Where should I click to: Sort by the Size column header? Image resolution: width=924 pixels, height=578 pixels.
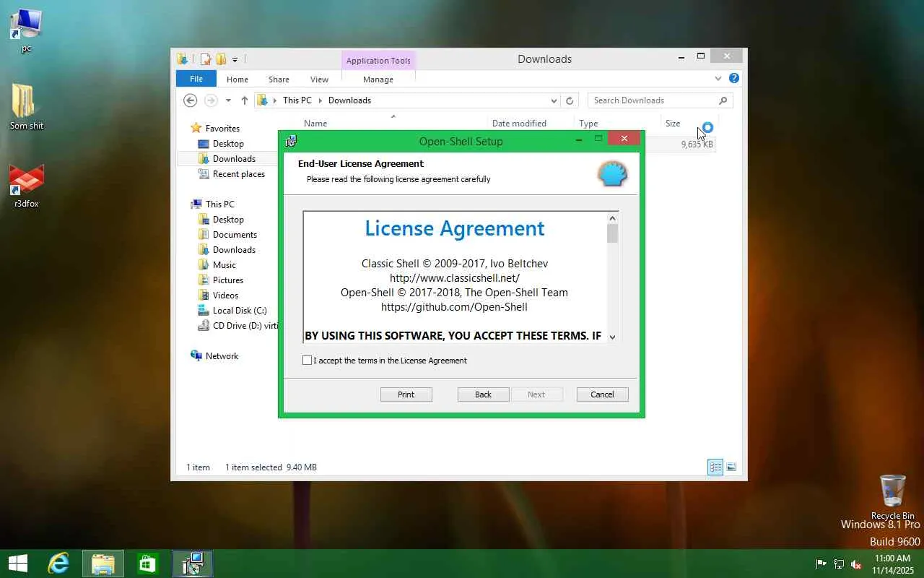click(673, 124)
